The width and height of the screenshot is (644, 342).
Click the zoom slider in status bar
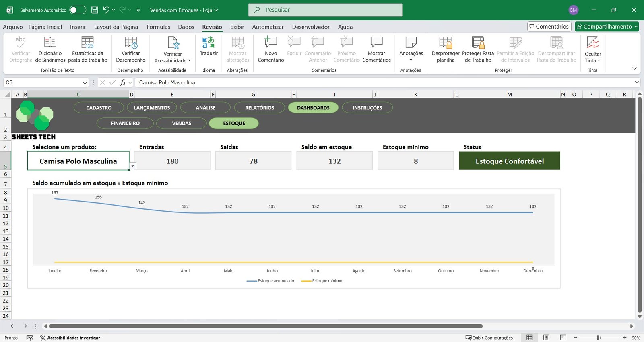pos(599,338)
